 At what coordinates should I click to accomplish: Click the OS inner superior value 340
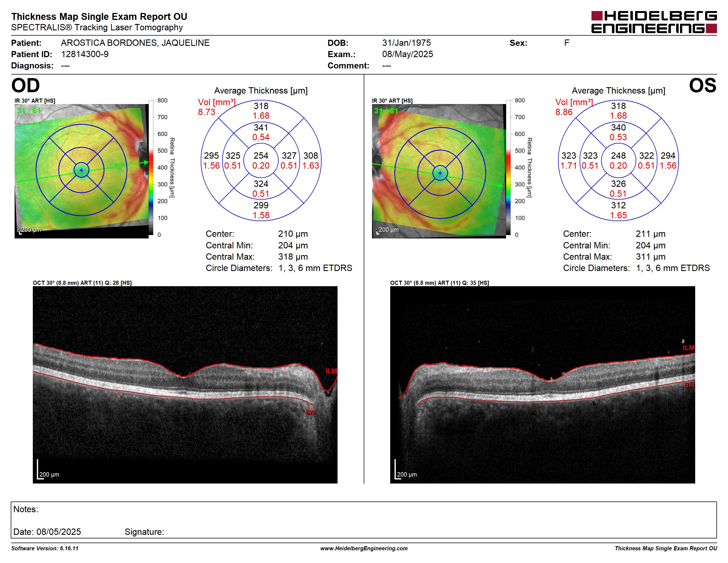(x=618, y=128)
